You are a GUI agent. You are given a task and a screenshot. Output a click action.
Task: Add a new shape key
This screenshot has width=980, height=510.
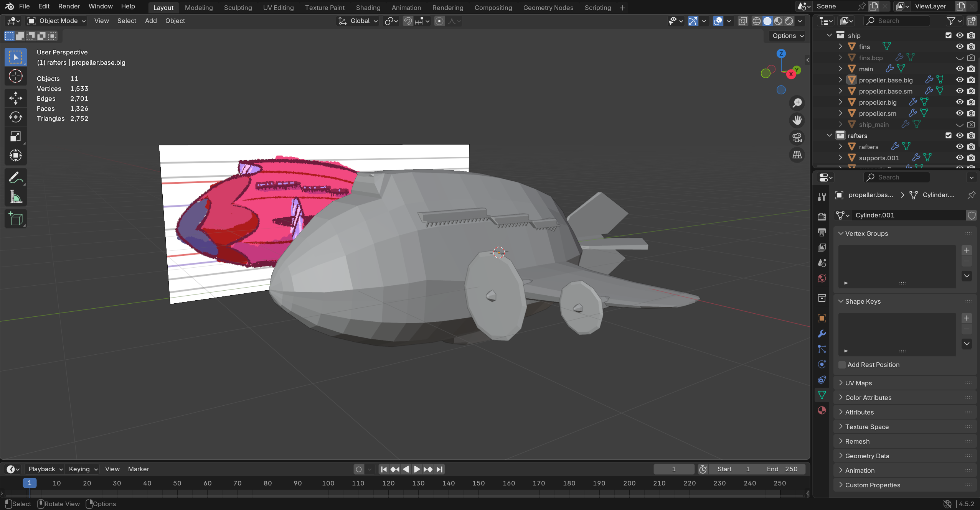point(967,318)
